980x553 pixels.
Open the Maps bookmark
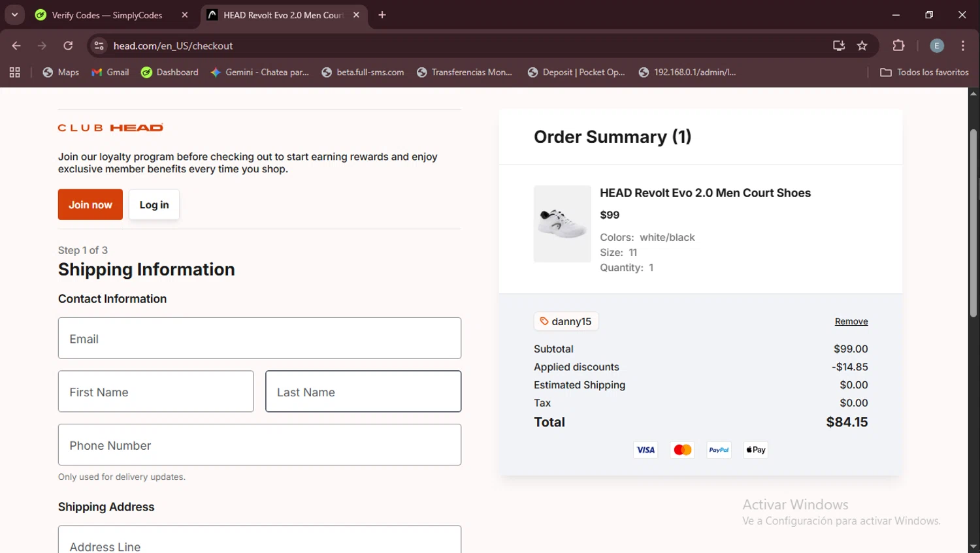point(61,72)
